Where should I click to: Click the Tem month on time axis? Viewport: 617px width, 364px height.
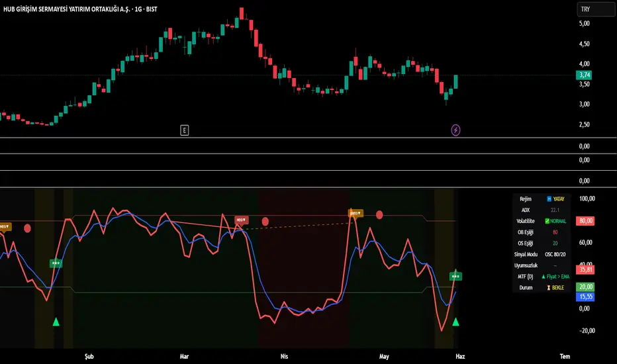tap(565, 357)
